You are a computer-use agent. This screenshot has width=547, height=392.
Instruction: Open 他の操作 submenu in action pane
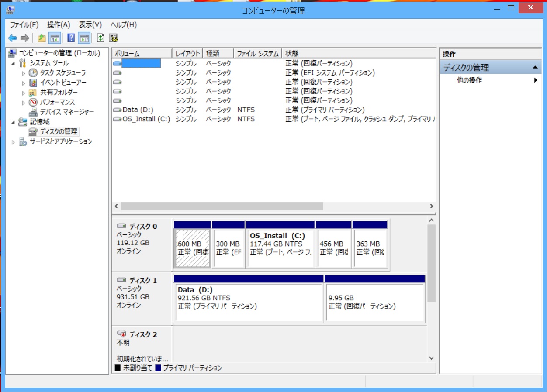coord(469,80)
